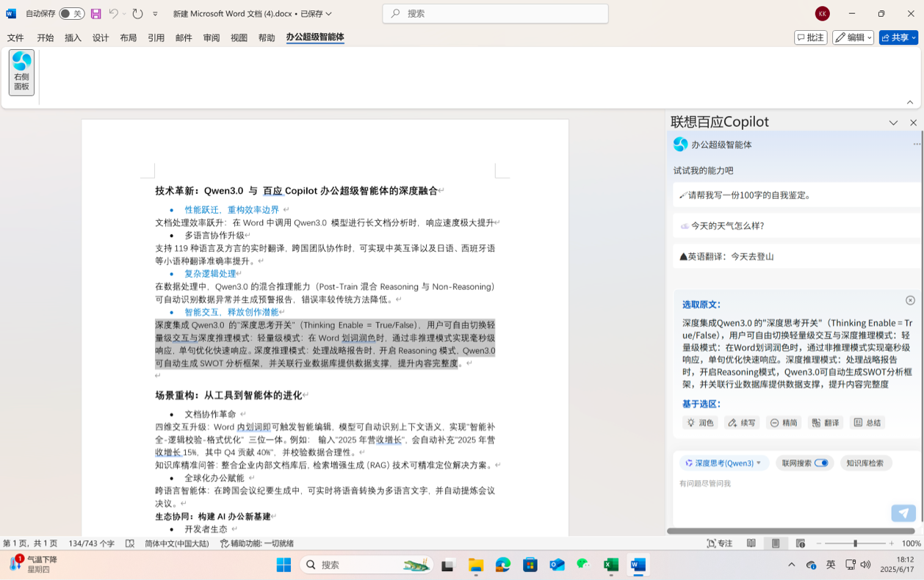
Task: Click the zoom slider handle
Action: (x=855, y=543)
